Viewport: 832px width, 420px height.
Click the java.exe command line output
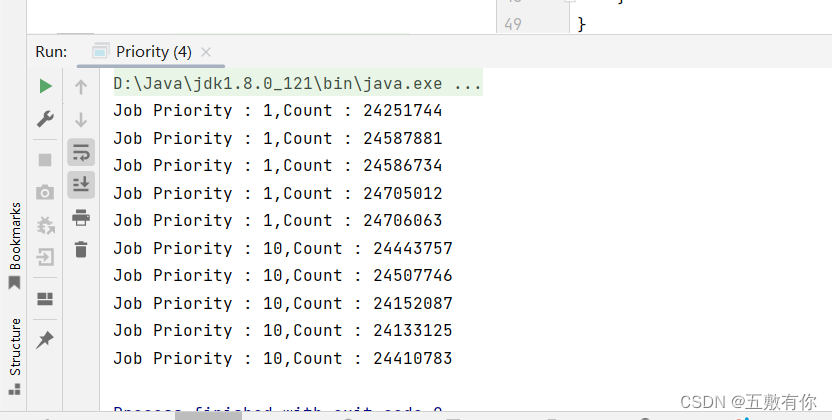[x=298, y=83]
